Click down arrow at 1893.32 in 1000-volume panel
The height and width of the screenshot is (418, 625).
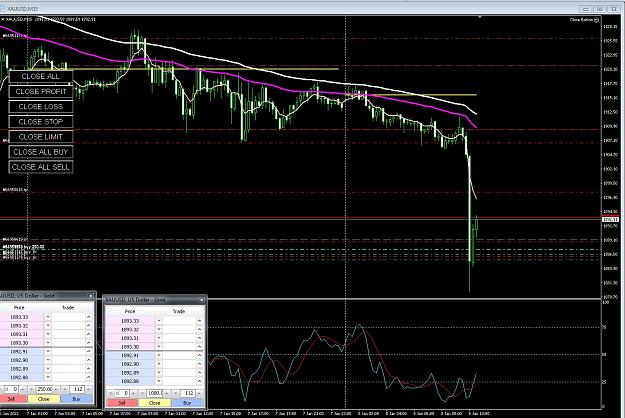tap(159, 330)
